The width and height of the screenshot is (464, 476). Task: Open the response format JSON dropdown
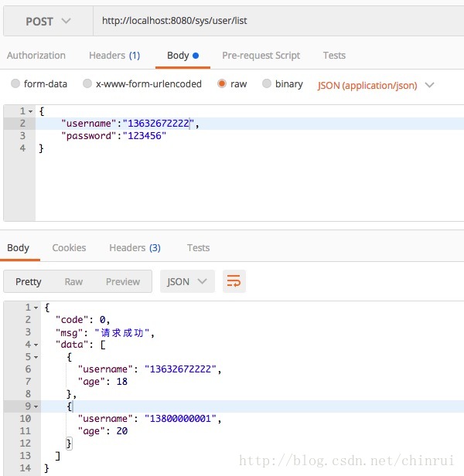click(x=187, y=282)
